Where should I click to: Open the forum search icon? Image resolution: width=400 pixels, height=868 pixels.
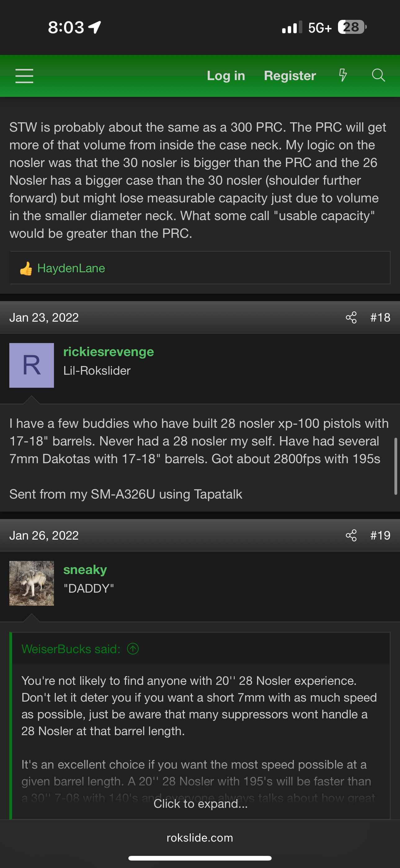(x=378, y=75)
